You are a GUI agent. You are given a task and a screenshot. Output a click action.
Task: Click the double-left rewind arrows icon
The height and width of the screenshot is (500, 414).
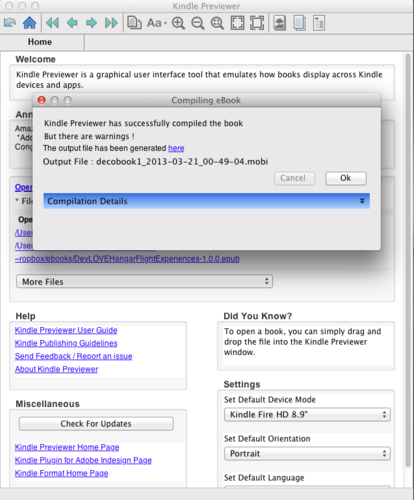tap(52, 23)
